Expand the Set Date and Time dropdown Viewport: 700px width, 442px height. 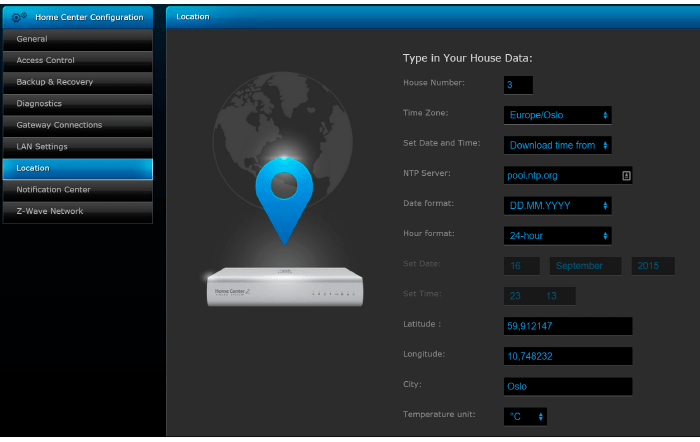[x=557, y=145]
